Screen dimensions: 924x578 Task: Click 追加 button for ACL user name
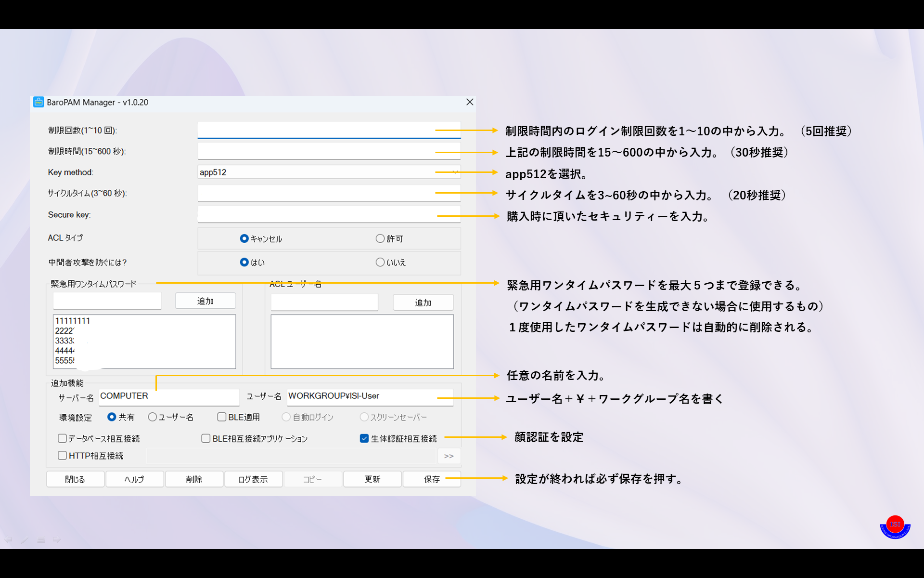click(x=423, y=302)
